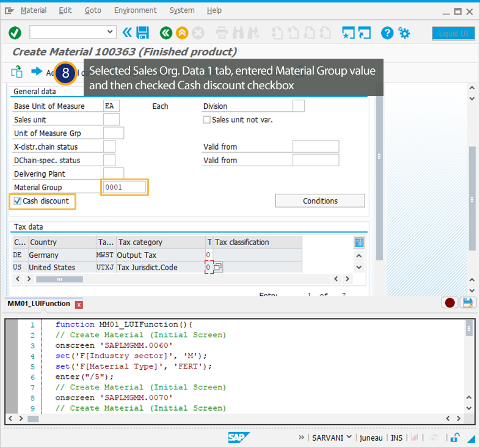
Task: Toggle INS insert mode in status bar
Action: click(396, 438)
